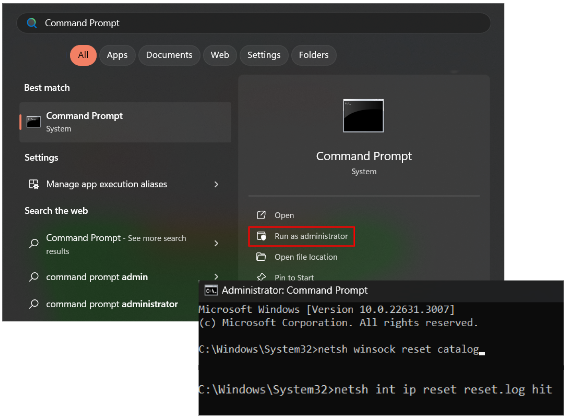The height and width of the screenshot is (419, 569).
Task: Click the large Command Prompt preview icon
Action: [363, 116]
